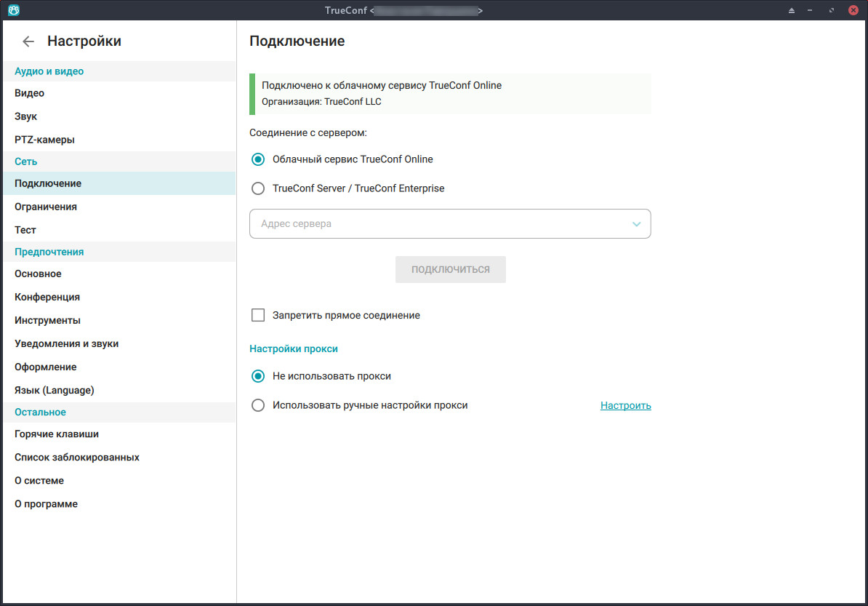This screenshot has width=868, height=606.
Task: Select Облачный сервис TrueConf Online radio button
Action: click(258, 159)
